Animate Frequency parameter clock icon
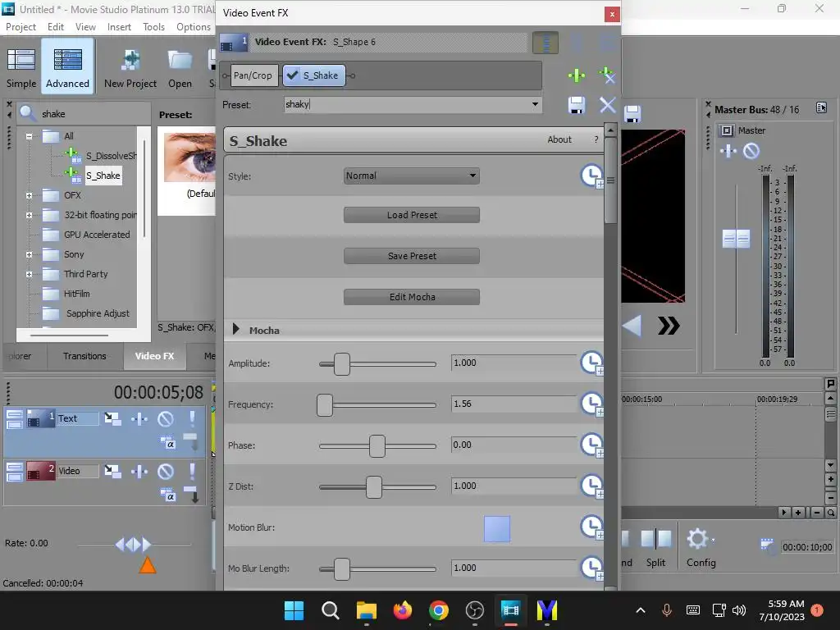The width and height of the screenshot is (840, 630). coord(592,404)
